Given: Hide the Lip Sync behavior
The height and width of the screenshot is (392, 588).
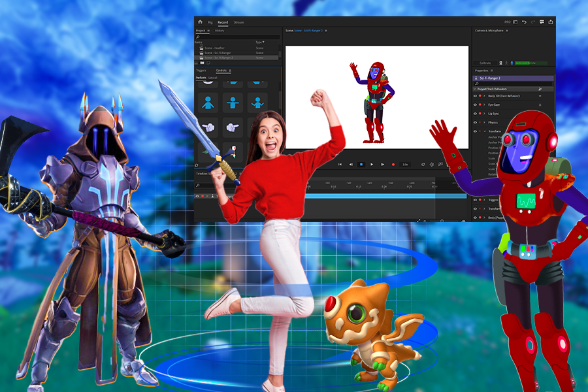Looking at the screenshot, I should tap(475, 114).
